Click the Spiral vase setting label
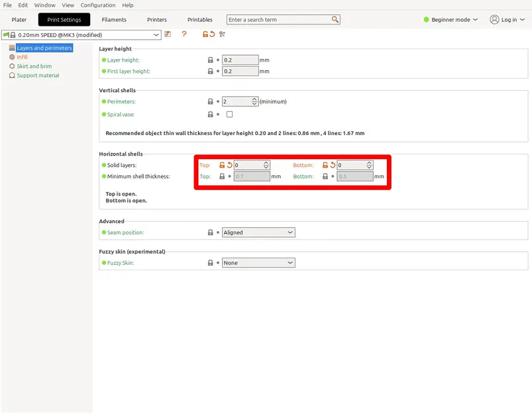The height and width of the screenshot is (414, 532). tap(121, 115)
